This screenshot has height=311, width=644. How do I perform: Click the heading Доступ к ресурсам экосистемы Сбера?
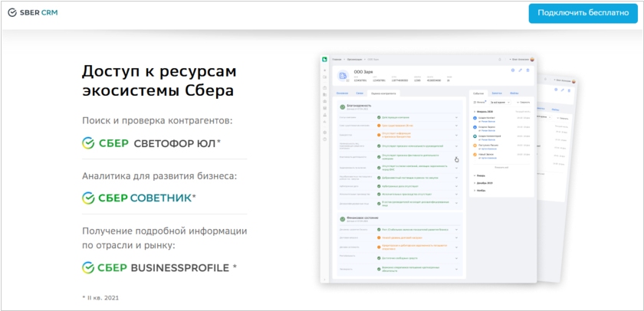pos(159,80)
